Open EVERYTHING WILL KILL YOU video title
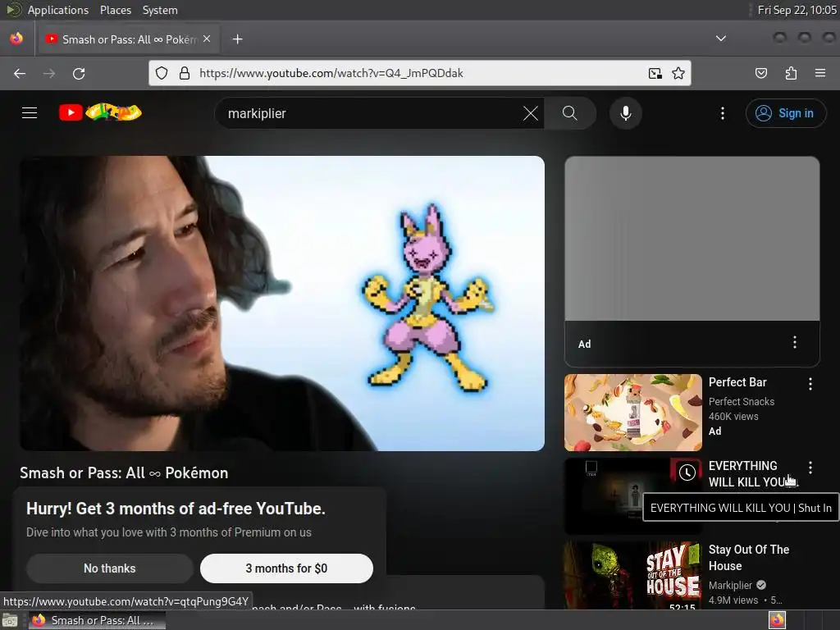840x630 pixels. coord(749,474)
